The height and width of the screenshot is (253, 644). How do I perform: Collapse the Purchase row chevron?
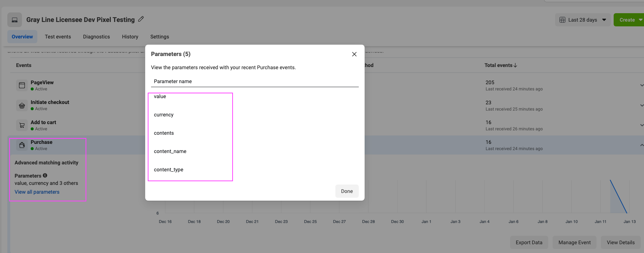click(x=641, y=145)
